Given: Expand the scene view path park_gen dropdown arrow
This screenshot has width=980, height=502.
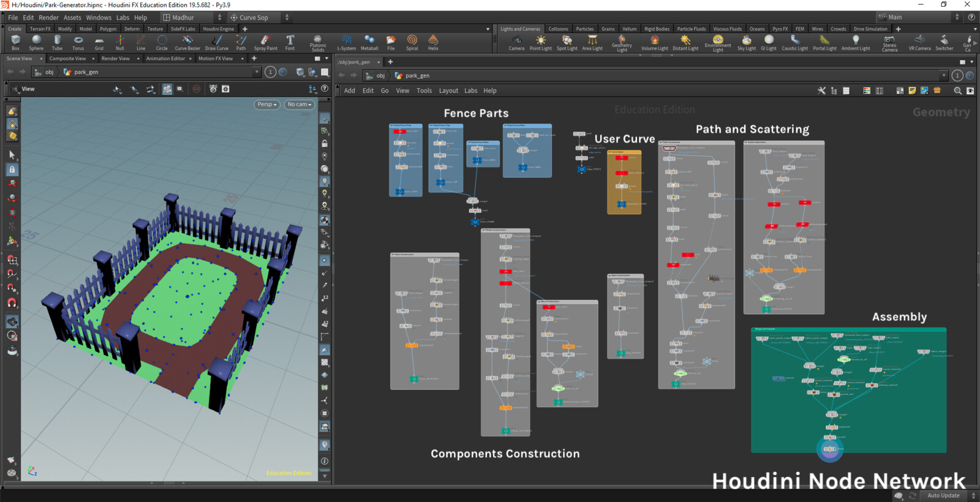Looking at the screenshot, I should 257,72.
